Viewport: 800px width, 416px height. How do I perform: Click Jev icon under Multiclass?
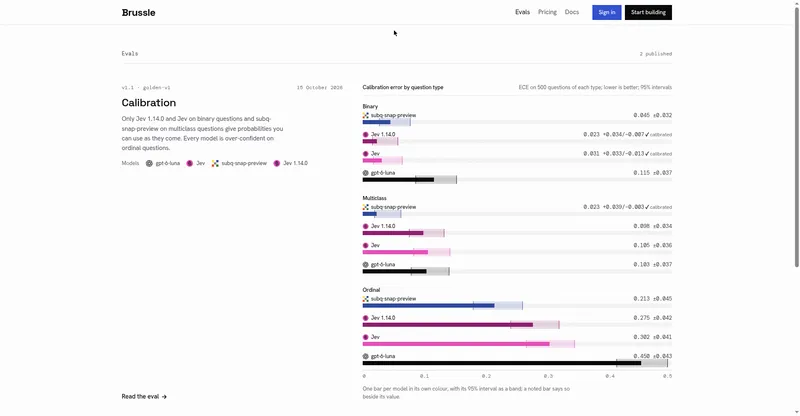pyautogui.click(x=365, y=246)
